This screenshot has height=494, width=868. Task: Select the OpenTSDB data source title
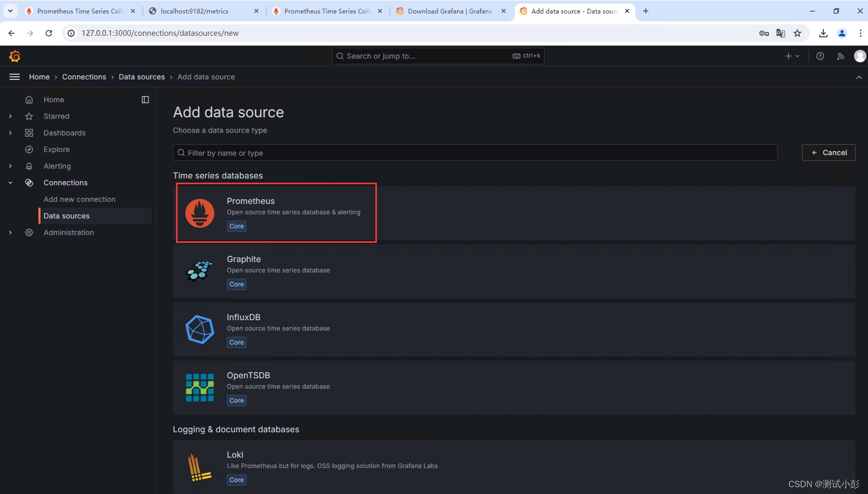click(248, 375)
